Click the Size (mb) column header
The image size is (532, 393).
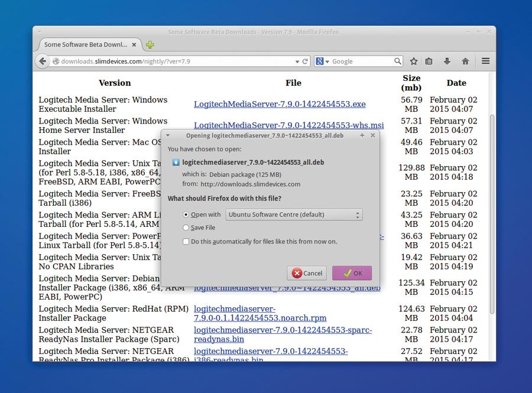[411, 83]
